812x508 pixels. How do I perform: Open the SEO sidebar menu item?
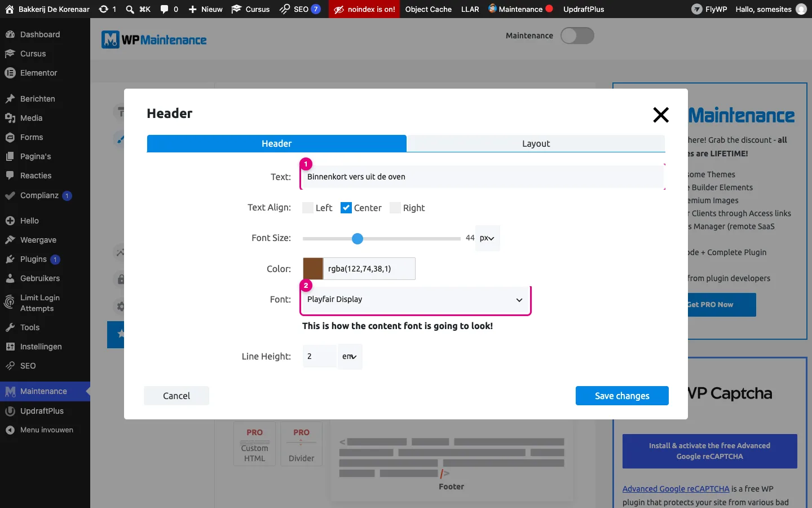point(45,366)
